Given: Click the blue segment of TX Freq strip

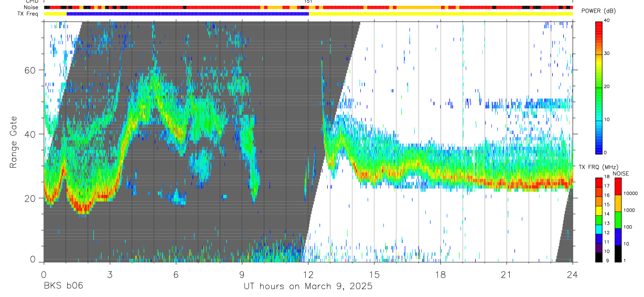Looking at the screenshot, I should (x=188, y=14).
